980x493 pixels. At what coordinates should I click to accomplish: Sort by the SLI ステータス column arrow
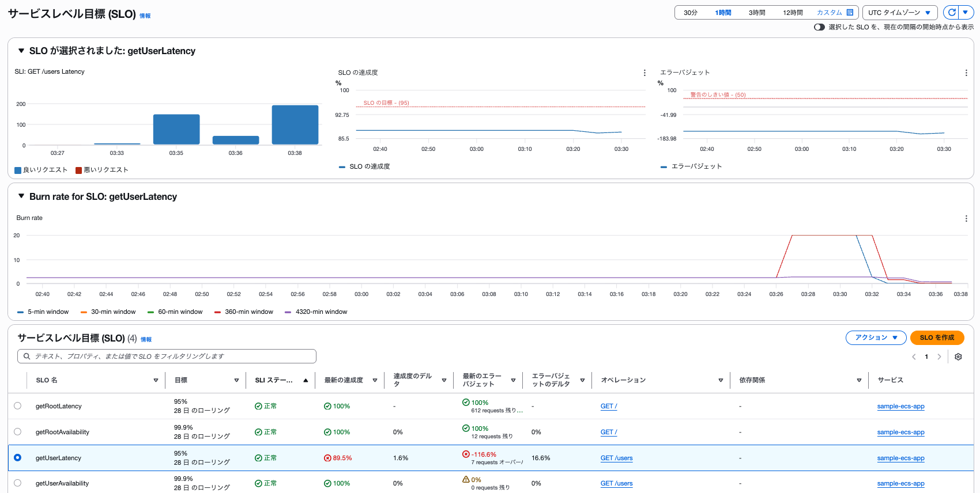pos(306,381)
